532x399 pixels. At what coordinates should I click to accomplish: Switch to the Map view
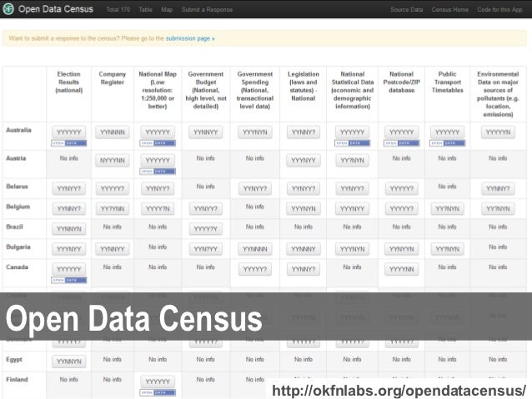[x=167, y=9]
